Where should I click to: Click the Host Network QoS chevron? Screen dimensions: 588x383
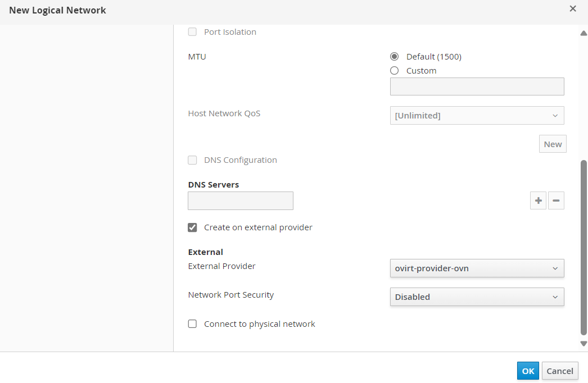click(555, 116)
